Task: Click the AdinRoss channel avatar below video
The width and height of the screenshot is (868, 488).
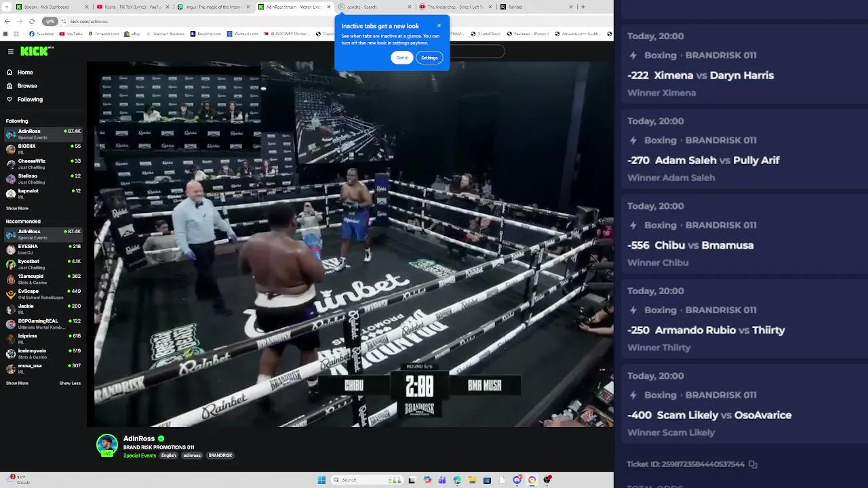Action: pyautogui.click(x=107, y=445)
